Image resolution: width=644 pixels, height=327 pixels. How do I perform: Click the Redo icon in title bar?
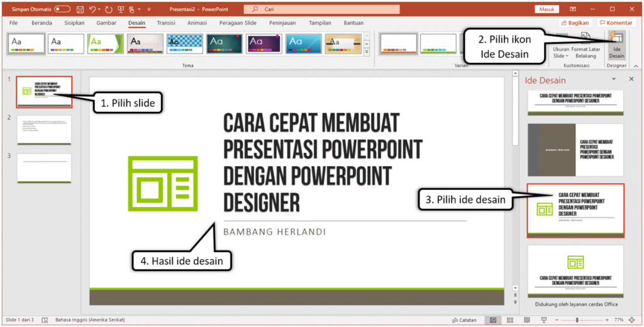(x=109, y=9)
